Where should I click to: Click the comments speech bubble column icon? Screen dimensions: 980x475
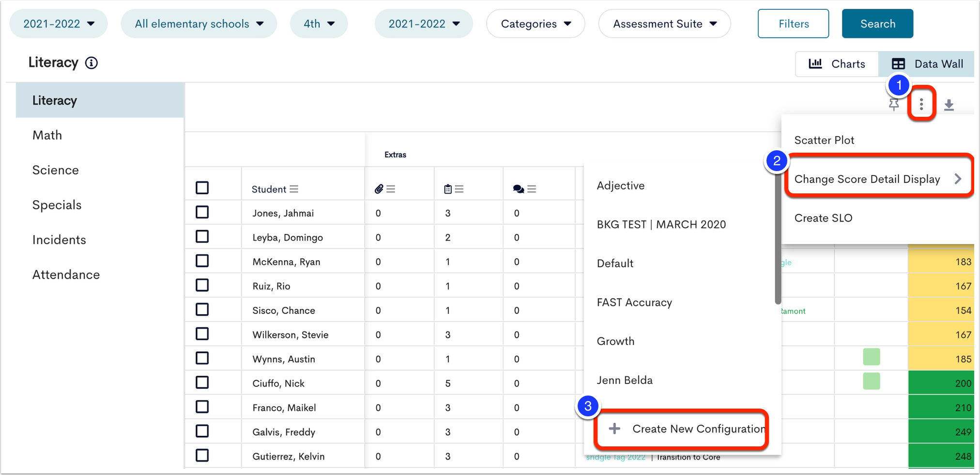point(519,189)
